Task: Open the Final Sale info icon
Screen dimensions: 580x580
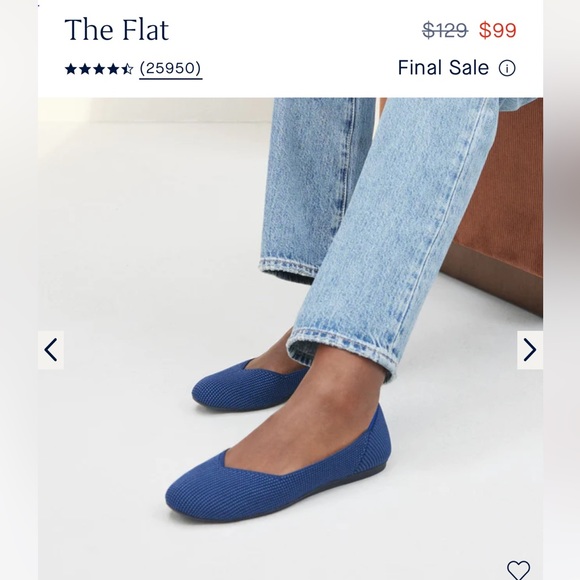Action: (507, 68)
